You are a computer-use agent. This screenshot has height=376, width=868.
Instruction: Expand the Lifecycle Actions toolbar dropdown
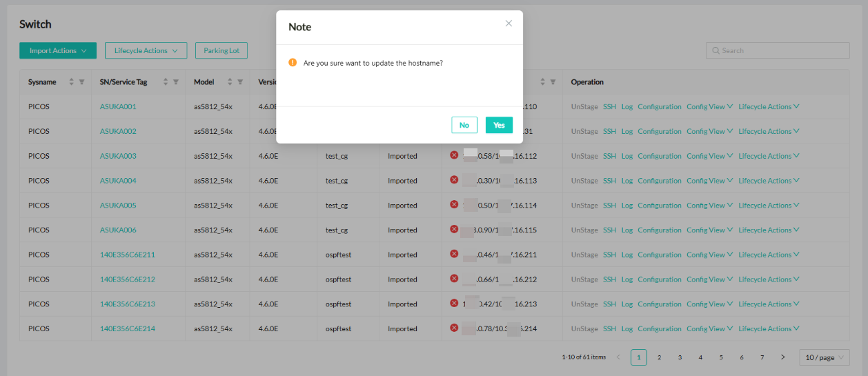pos(146,50)
